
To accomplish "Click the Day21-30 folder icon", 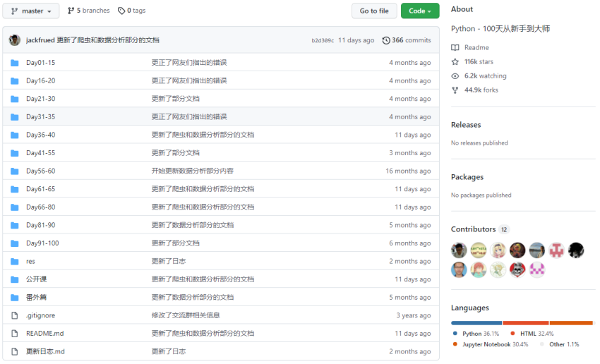I will (x=15, y=99).
